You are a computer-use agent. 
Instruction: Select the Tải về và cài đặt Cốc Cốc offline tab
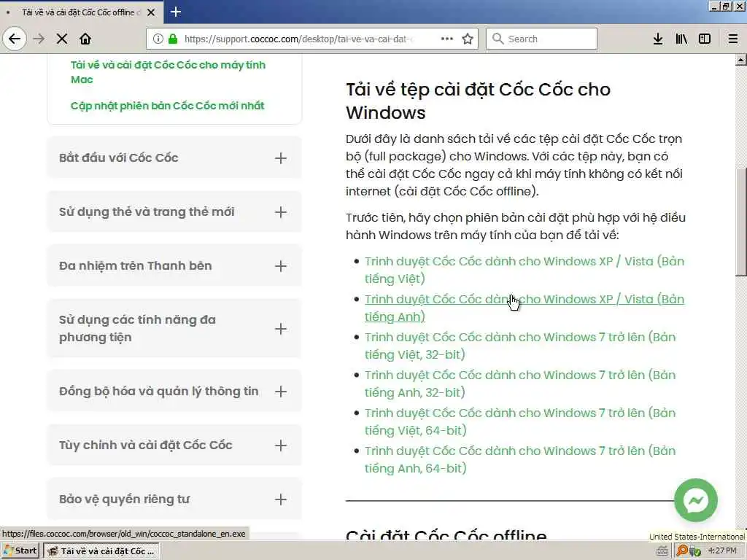[82, 12]
